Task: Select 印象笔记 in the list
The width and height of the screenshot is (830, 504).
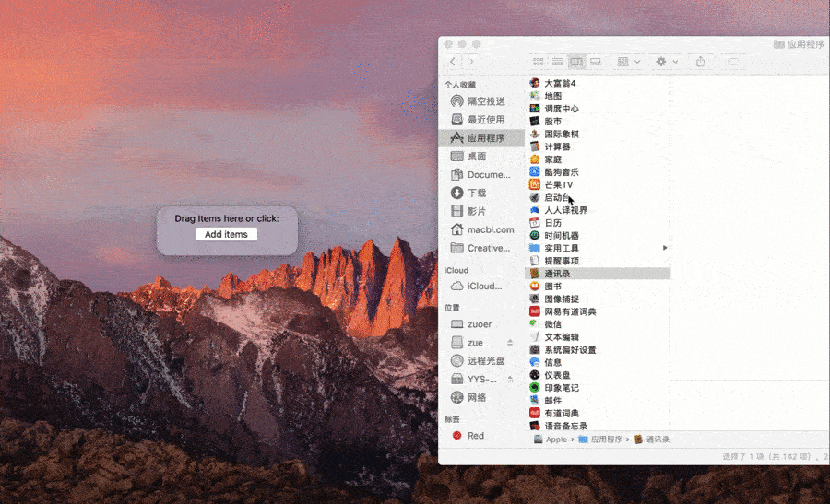Action: coord(599,388)
